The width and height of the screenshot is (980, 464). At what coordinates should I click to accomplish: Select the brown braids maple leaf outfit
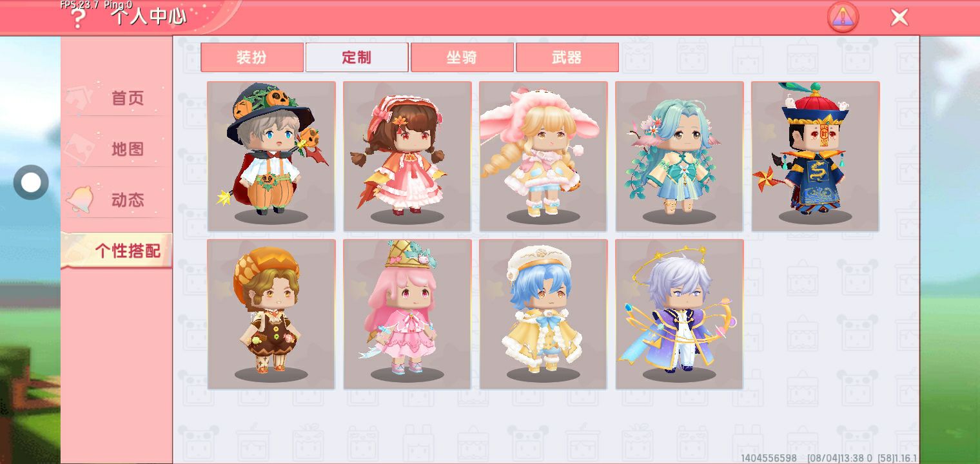pyautogui.click(x=407, y=157)
